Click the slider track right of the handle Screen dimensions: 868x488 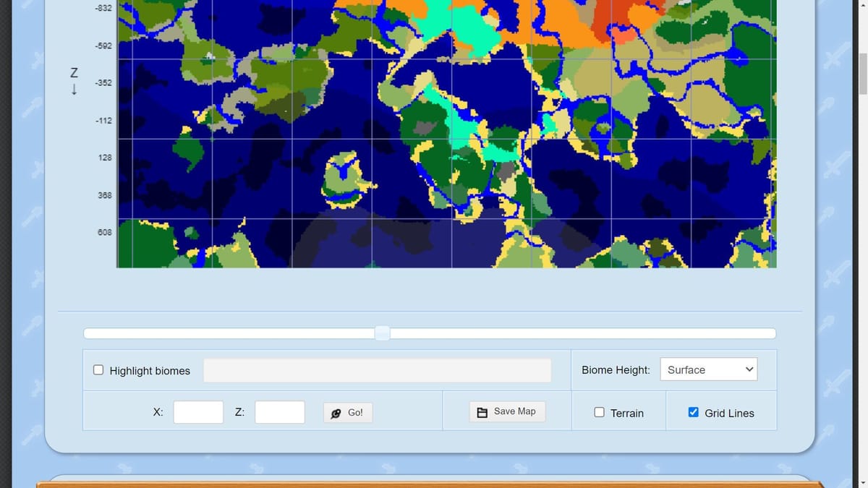tap(579, 333)
